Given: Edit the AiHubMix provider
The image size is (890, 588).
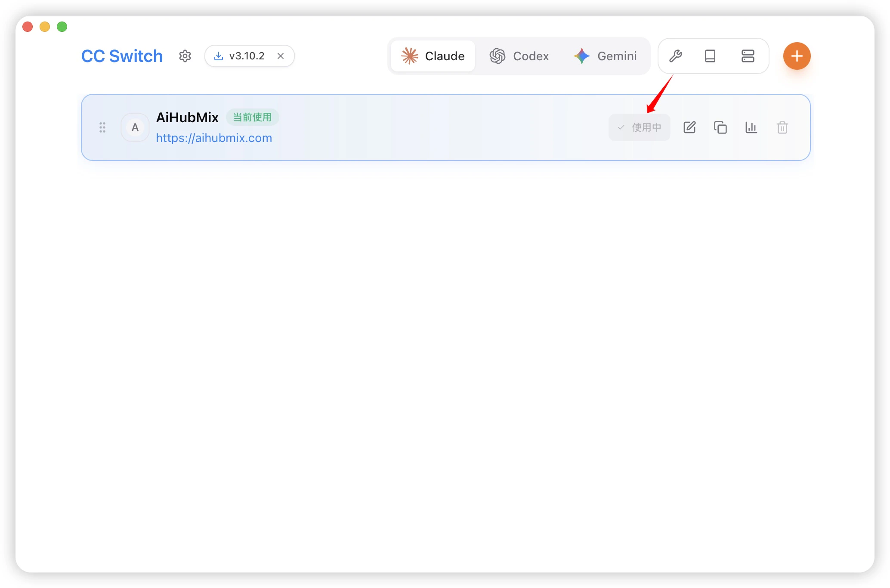Looking at the screenshot, I should coord(689,127).
